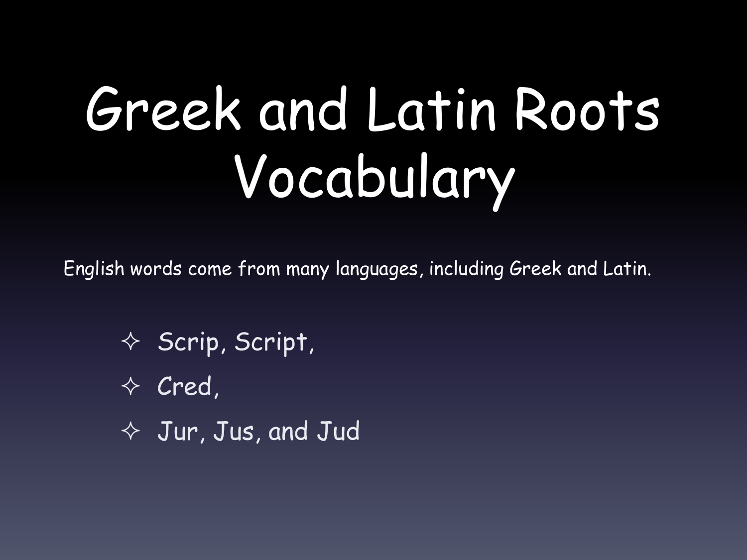Select the star marker on the second bullet
Image resolution: width=747 pixels, height=560 pixels.
pos(130,386)
